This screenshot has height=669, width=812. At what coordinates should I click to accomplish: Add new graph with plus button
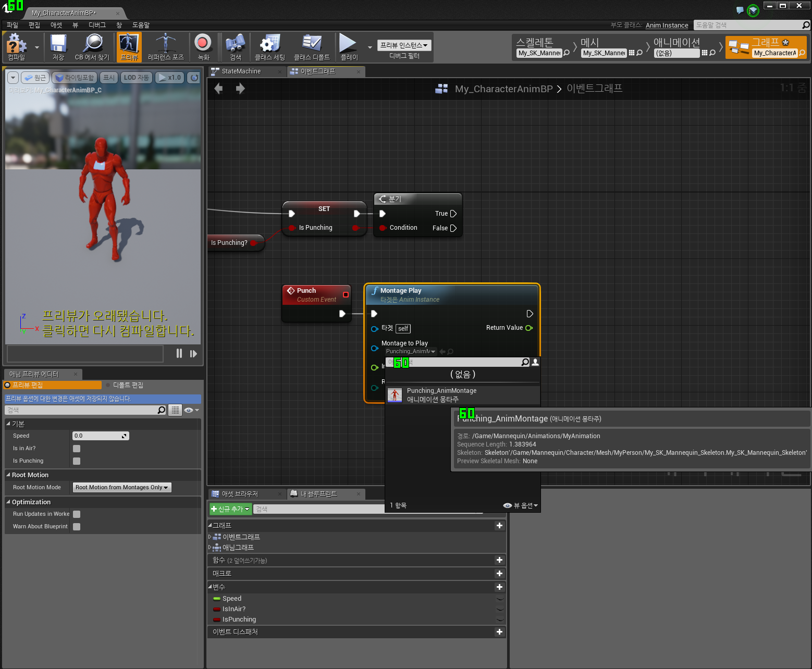point(499,525)
